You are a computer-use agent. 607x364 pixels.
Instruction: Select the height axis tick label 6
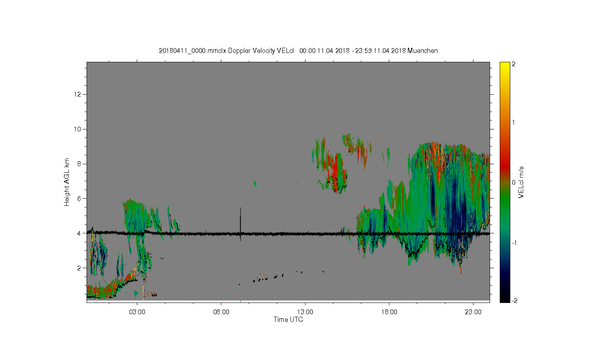coord(80,199)
